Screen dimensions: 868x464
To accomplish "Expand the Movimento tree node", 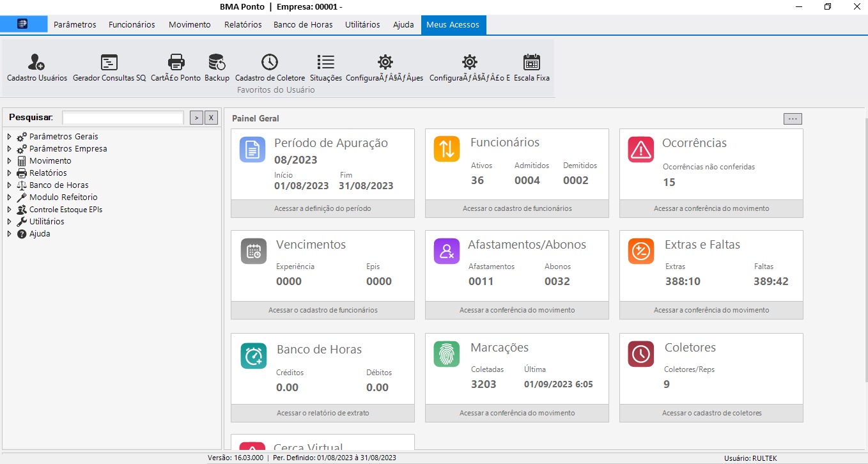I will pos(10,161).
